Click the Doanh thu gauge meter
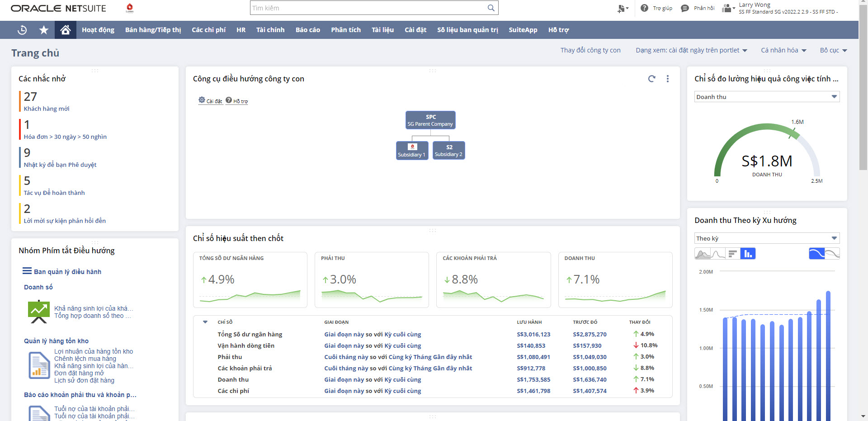The image size is (868, 421). coord(767,151)
